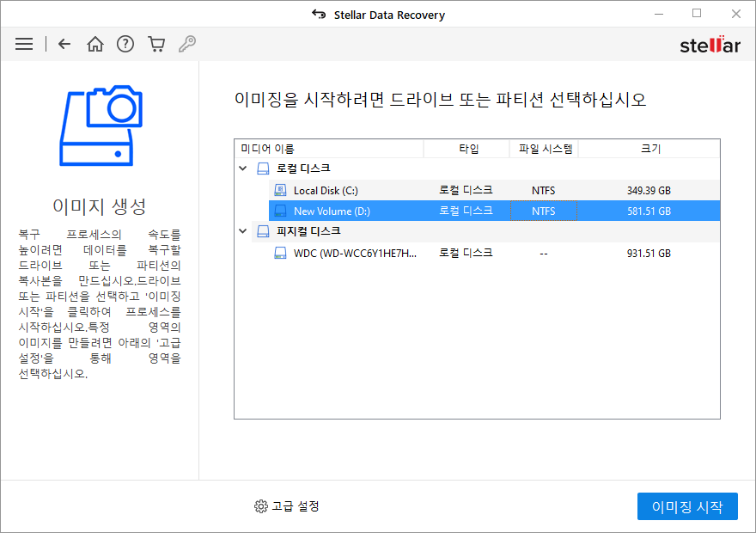Open help via question mark icon
The height and width of the screenshot is (533, 756).
(125, 44)
